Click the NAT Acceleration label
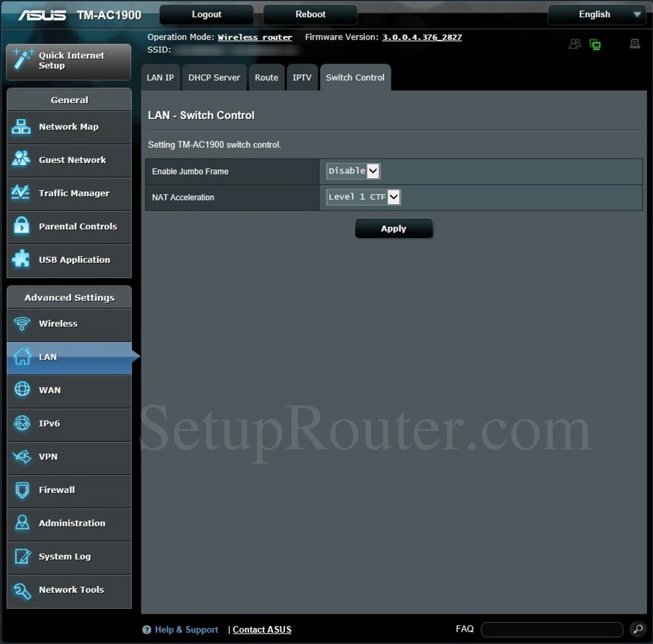 (183, 197)
